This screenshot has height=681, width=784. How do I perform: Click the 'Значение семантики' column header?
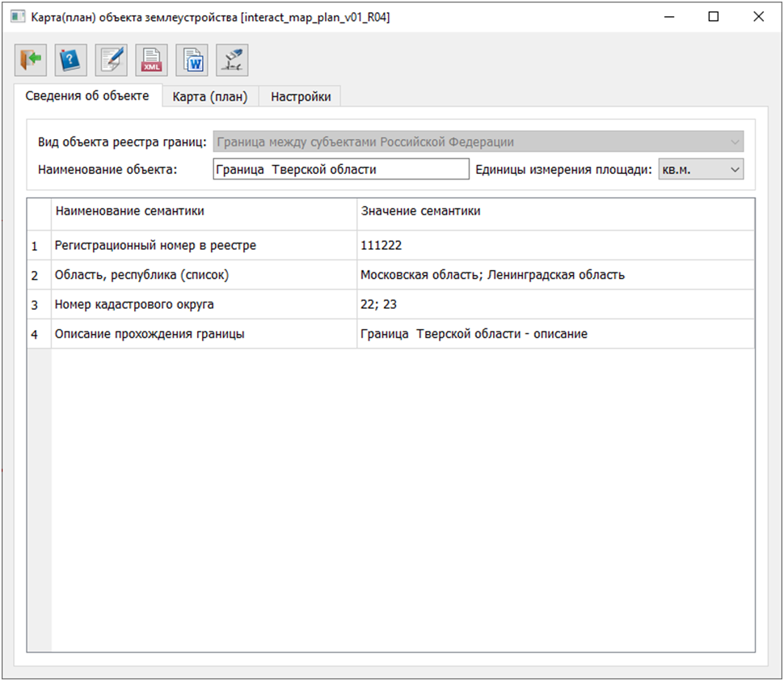(554, 212)
